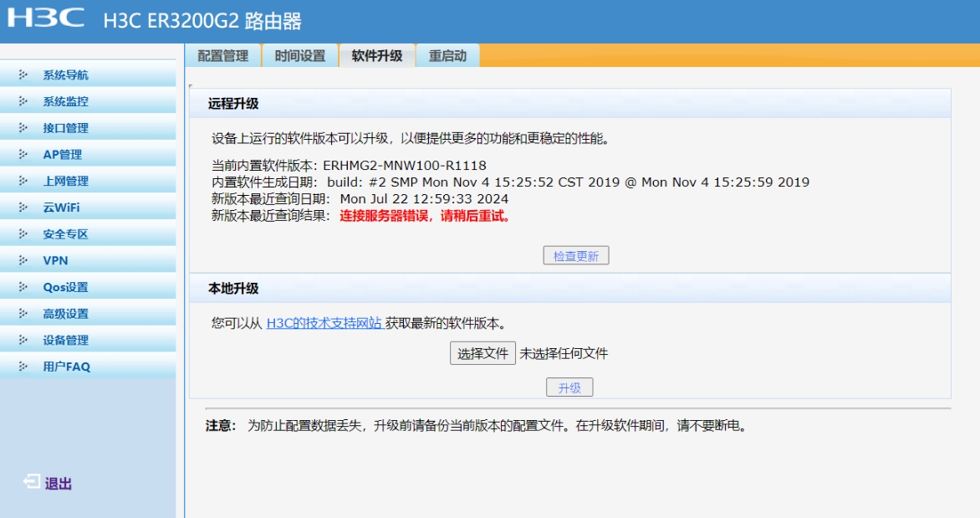
Task: Switch to the 时间设置 tab
Action: (300, 56)
